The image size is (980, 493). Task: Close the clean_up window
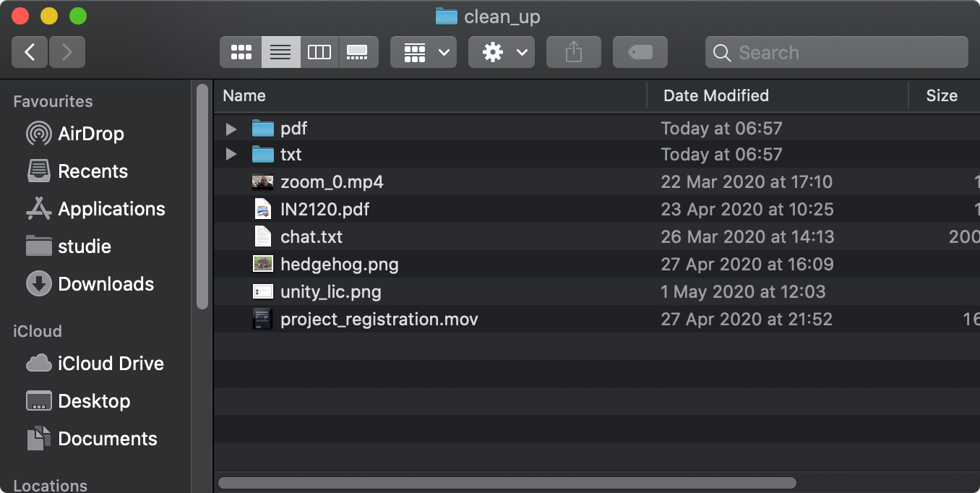coord(20,16)
